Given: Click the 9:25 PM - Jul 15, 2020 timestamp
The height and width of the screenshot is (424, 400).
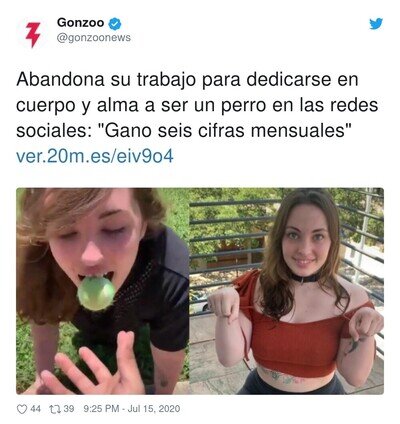Looking at the screenshot, I should (x=132, y=409).
